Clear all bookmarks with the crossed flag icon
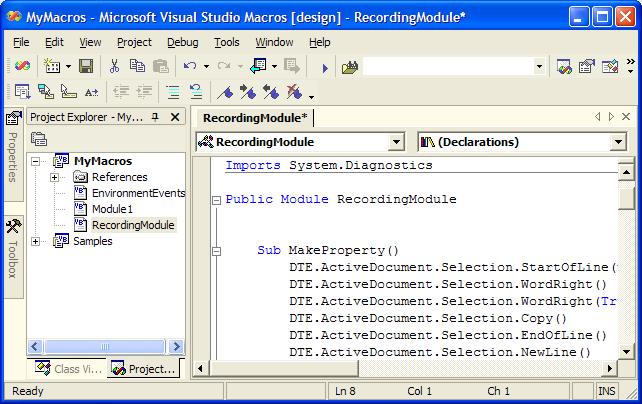642x404 pixels. point(294,93)
